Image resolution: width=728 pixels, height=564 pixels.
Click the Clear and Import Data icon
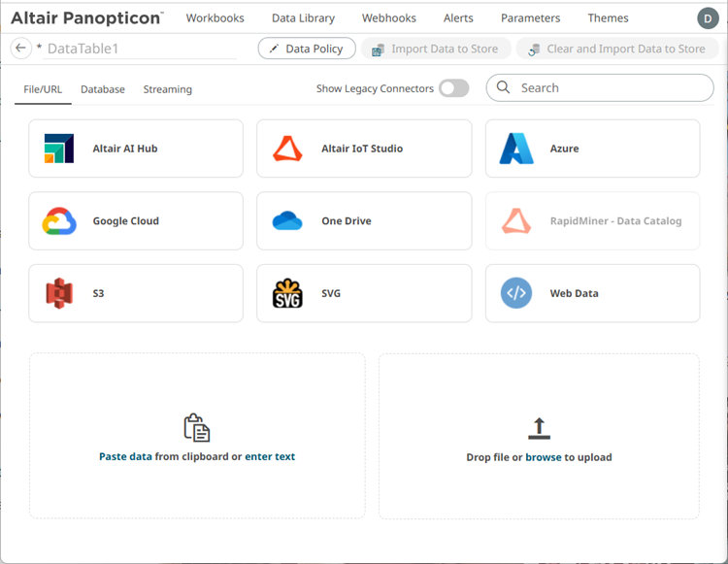click(x=534, y=50)
